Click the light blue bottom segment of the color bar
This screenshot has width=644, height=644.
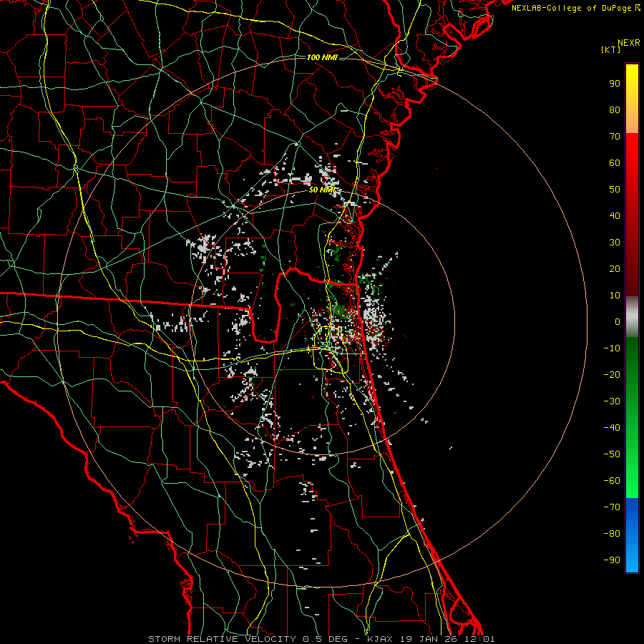tap(632, 557)
